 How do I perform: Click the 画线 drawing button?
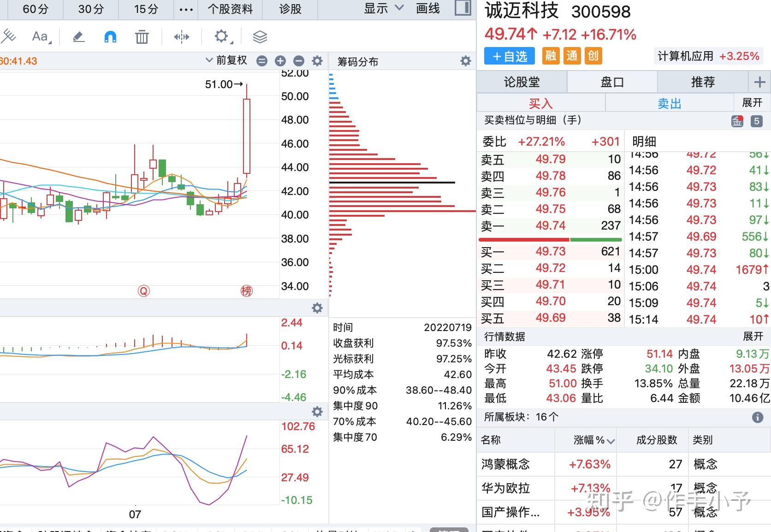point(428,8)
